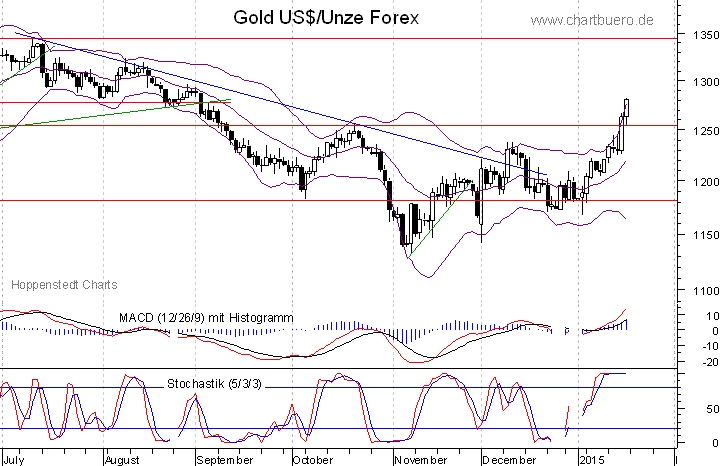The image size is (723, 466).
Task: Click the 1200 price axis label
Action: pyautogui.click(x=705, y=182)
